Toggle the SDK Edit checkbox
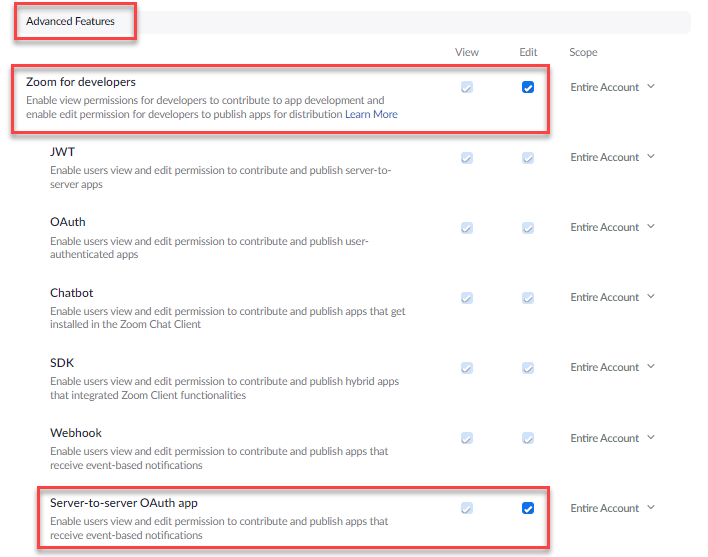Screen dimensions: 708x557 (x=527, y=367)
